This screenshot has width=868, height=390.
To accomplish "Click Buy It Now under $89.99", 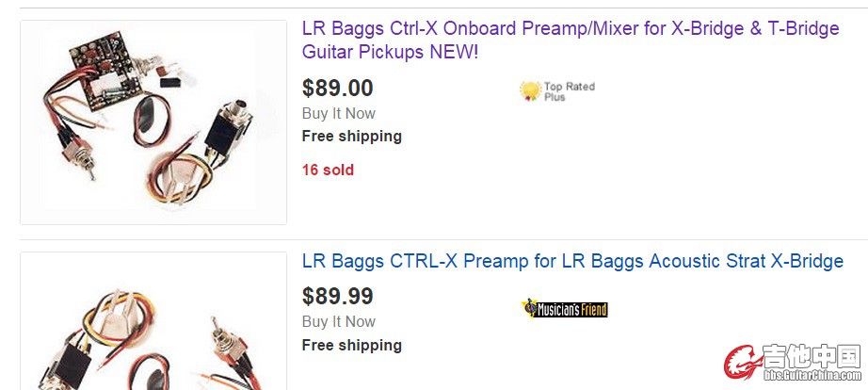I will coord(338,321).
